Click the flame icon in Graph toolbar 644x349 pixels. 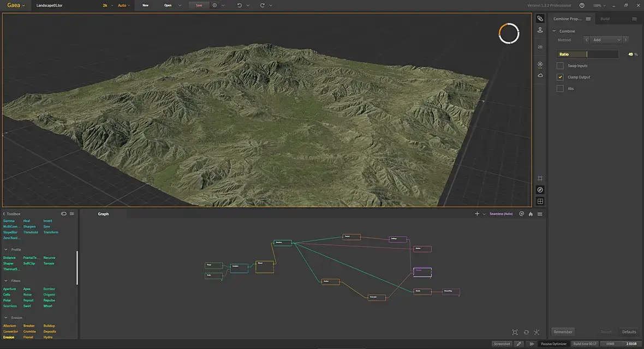tap(530, 214)
